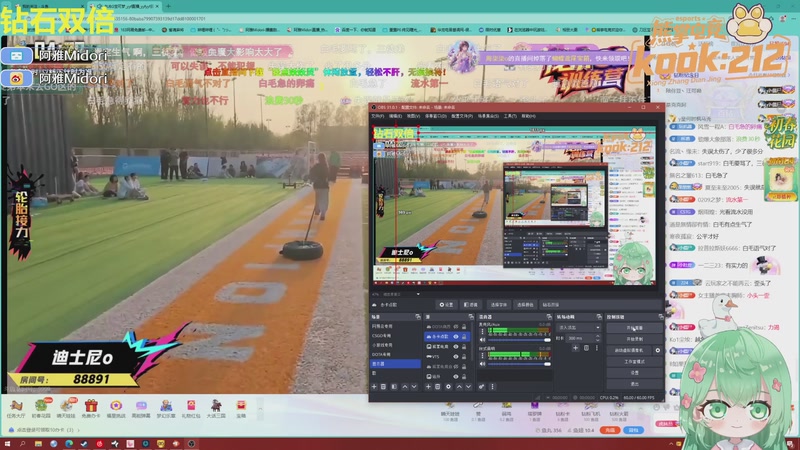
Task: Click Exit button in OBS controls
Action: tap(635, 384)
